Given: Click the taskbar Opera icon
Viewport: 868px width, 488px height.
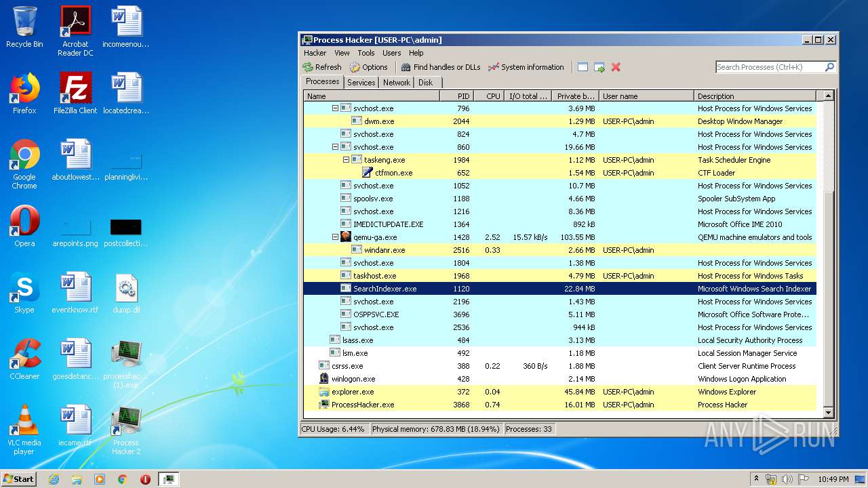Looking at the screenshot, I should click(x=145, y=479).
